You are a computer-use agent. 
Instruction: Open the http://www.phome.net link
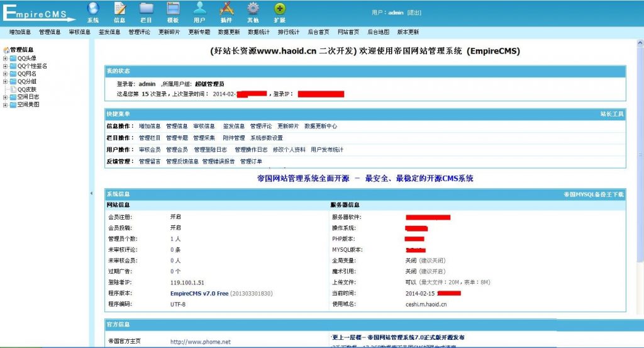coord(201,342)
